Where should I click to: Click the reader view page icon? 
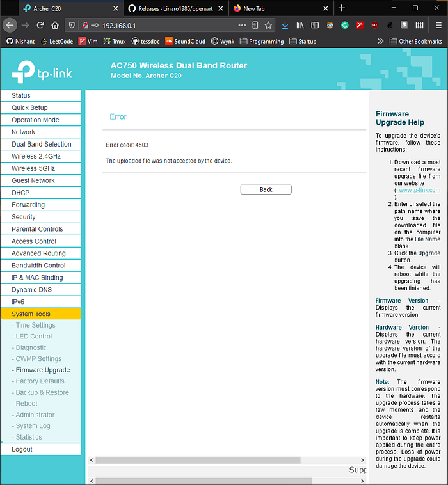point(255,26)
